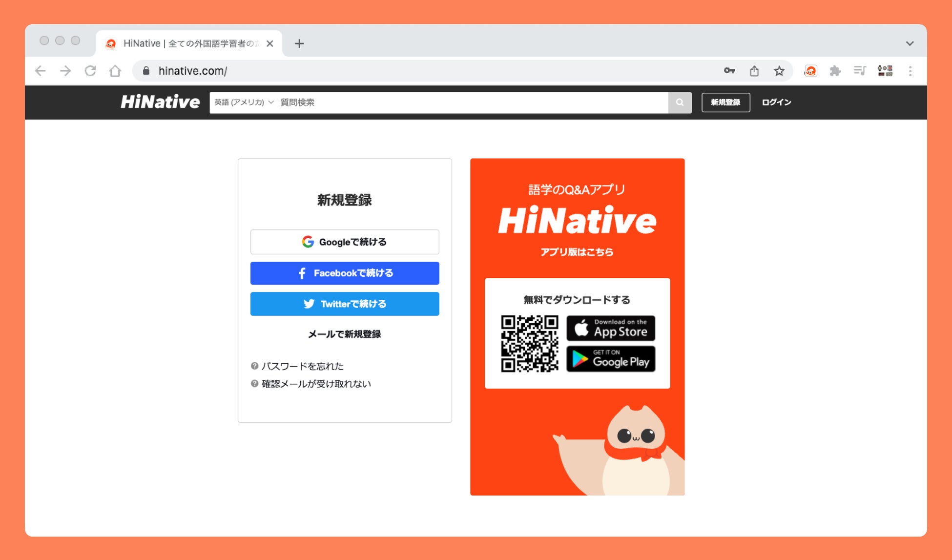The height and width of the screenshot is (560, 952).
Task: Continue with Google button
Action: click(345, 242)
